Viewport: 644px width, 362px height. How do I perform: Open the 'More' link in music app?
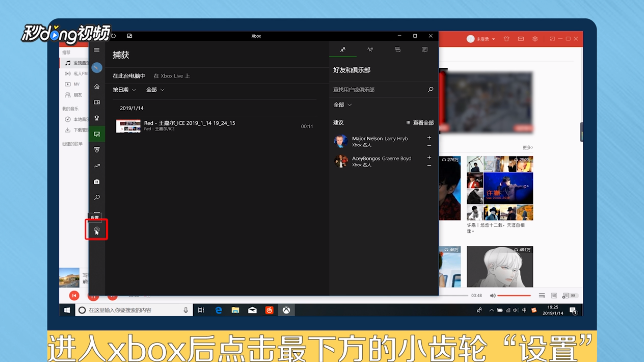coord(528,148)
